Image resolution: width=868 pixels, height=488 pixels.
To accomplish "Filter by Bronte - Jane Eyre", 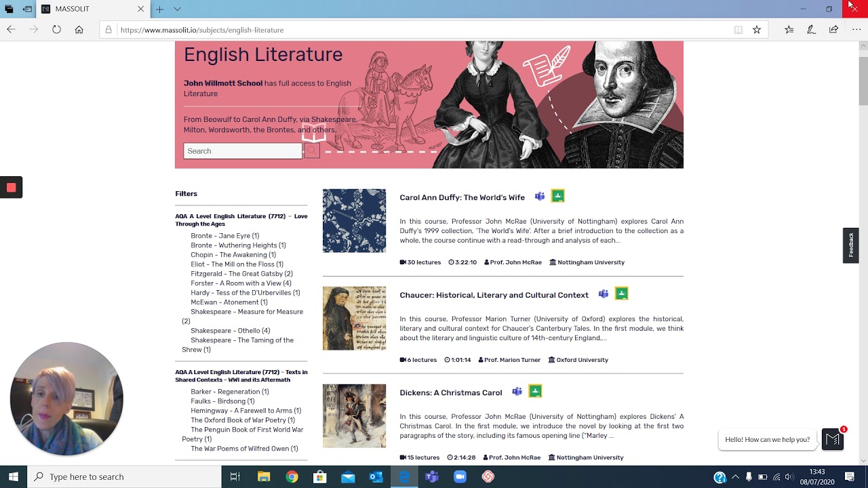I will tap(225, 236).
